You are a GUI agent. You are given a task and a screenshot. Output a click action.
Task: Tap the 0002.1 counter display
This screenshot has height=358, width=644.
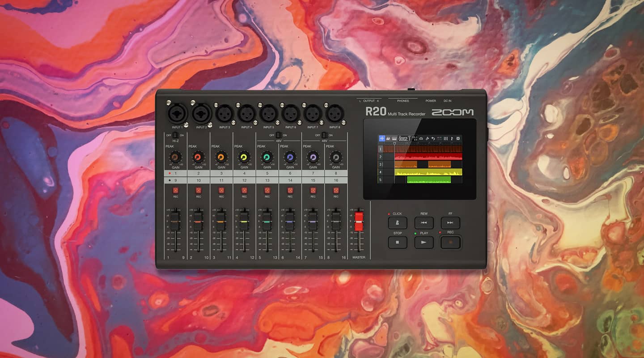click(404, 139)
